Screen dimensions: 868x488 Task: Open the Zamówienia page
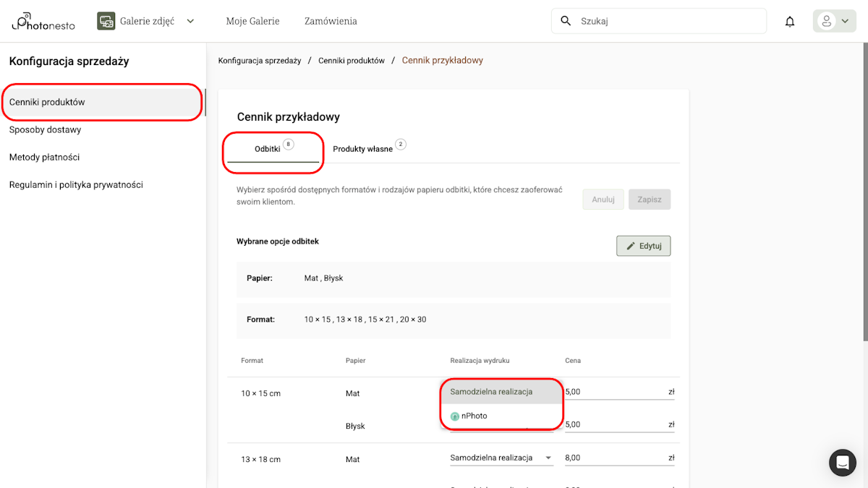(331, 21)
